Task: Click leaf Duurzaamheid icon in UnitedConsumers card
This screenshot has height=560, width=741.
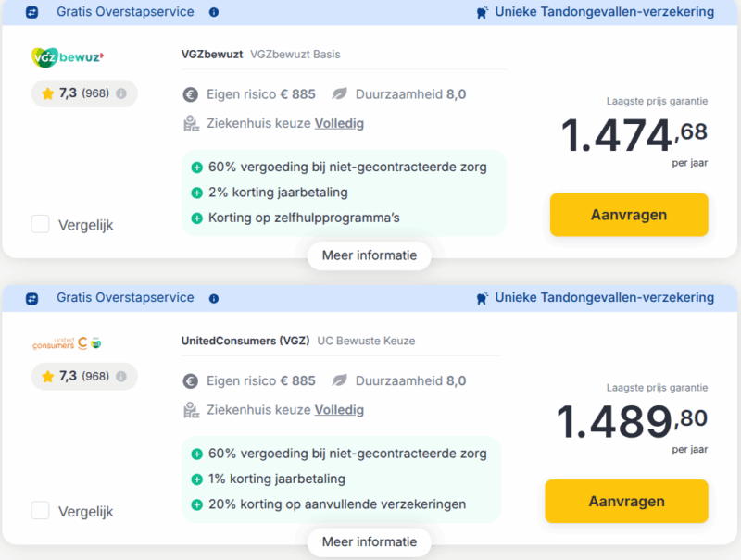Action: coord(340,380)
